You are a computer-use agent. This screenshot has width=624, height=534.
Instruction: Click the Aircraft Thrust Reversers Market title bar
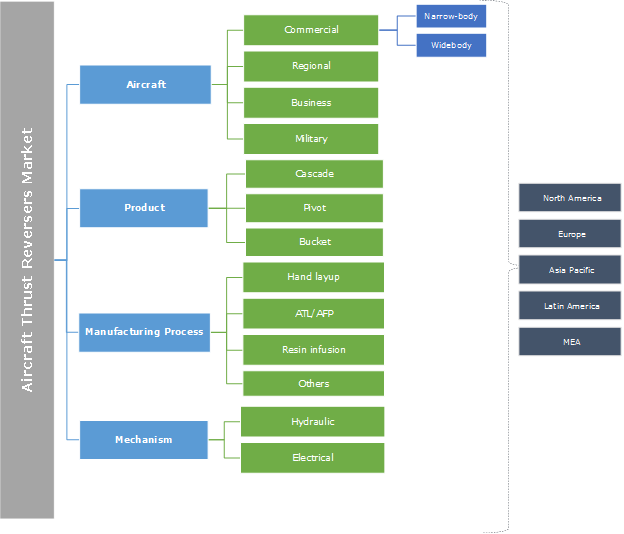pyautogui.click(x=27, y=260)
